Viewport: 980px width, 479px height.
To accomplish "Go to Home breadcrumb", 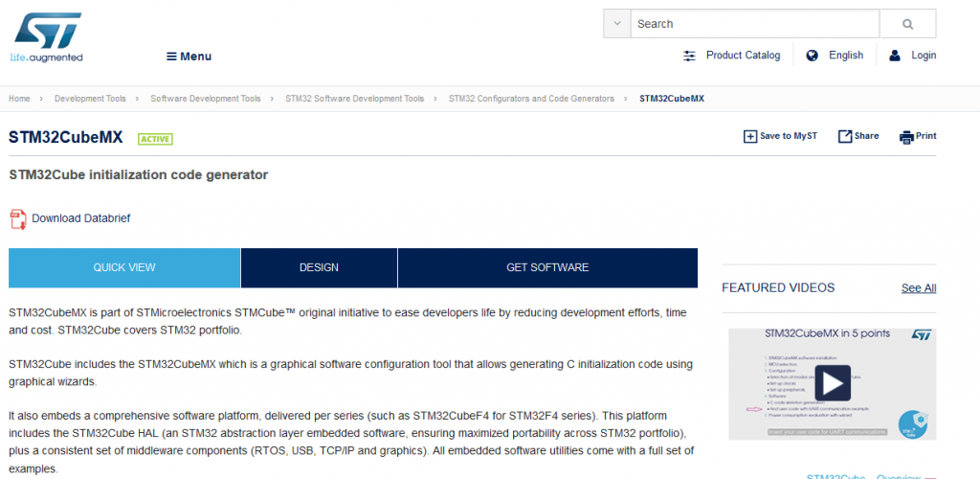I will click(19, 99).
